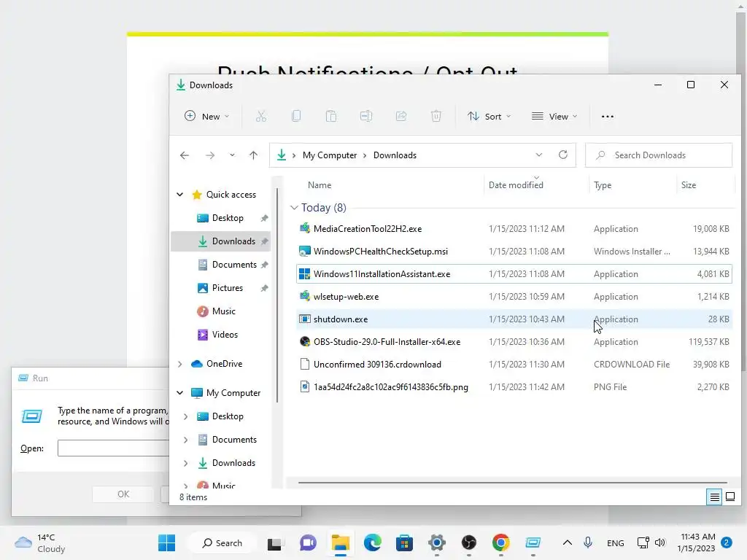Viewport: 747px width, 560px height.
Task: Open Settings gear on the taskbar
Action: 436,542
